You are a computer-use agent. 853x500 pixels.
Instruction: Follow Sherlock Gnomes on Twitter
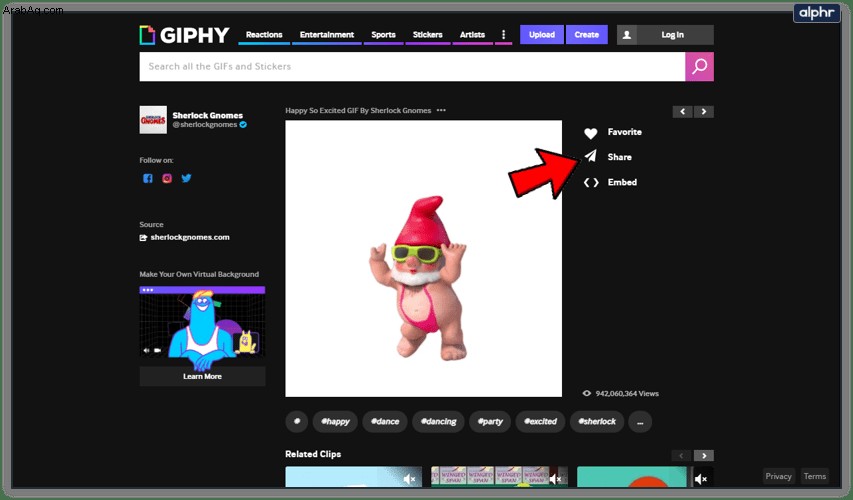pos(186,178)
